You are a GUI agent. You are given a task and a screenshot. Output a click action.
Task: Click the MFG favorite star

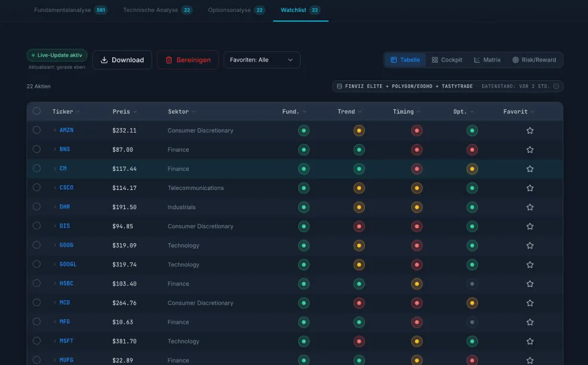tap(529, 322)
